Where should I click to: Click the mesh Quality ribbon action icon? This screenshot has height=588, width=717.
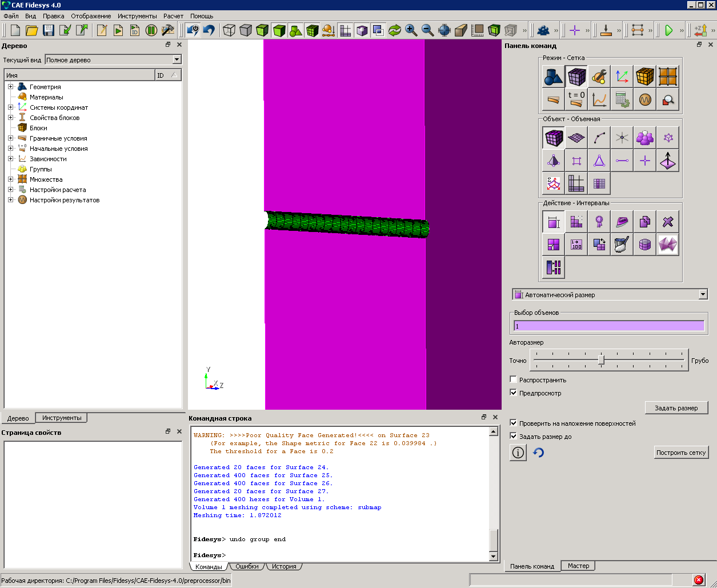[599, 222]
